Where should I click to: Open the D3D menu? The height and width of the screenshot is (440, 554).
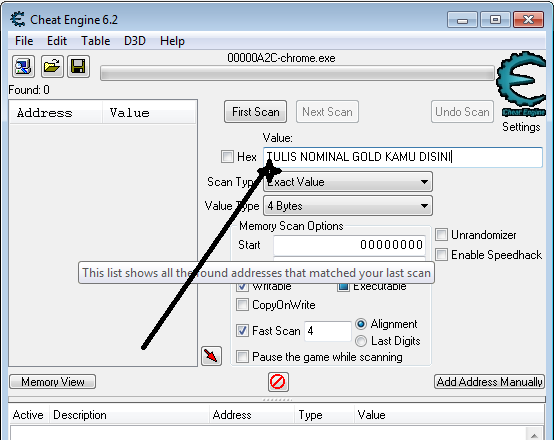(x=135, y=41)
